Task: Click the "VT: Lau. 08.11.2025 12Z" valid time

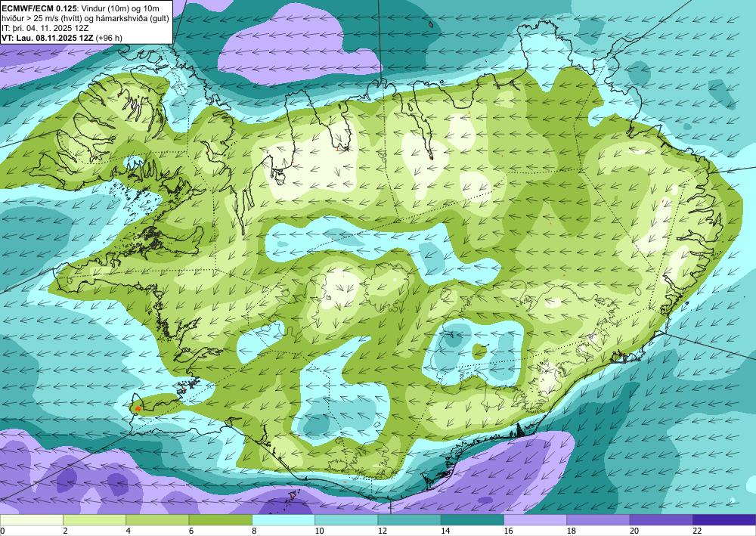Action: click(48, 38)
